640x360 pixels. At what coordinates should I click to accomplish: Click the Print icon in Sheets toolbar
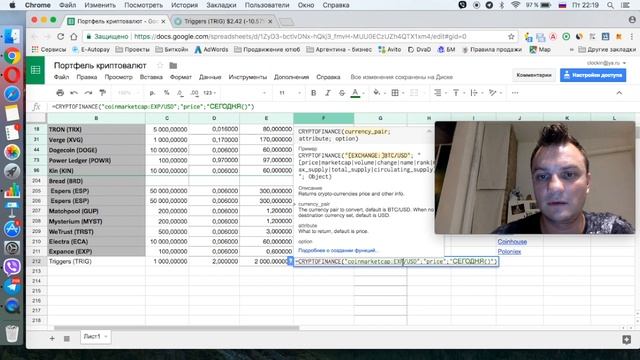[x=60, y=93]
